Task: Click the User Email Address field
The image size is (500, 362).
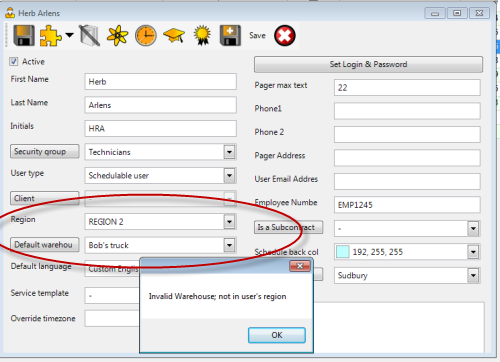Action: [x=407, y=181]
